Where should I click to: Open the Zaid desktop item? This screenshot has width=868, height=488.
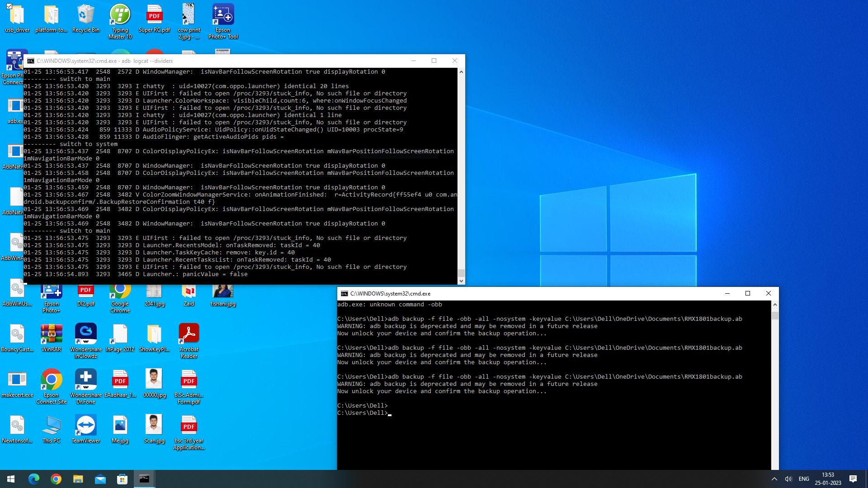tap(189, 296)
